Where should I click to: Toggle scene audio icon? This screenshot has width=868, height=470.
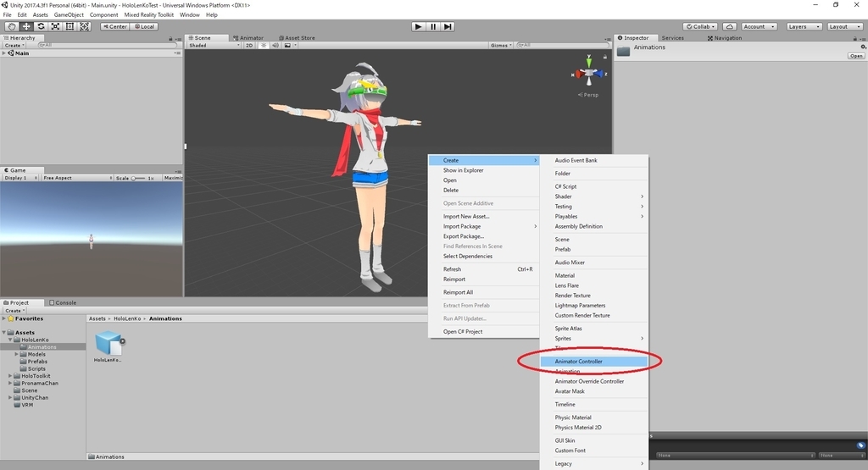[275, 46]
